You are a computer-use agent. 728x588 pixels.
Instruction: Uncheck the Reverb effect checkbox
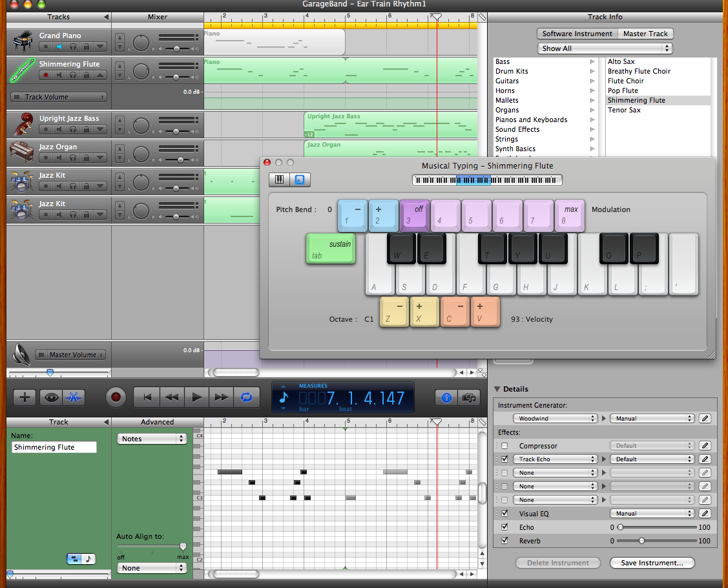click(x=504, y=541)
